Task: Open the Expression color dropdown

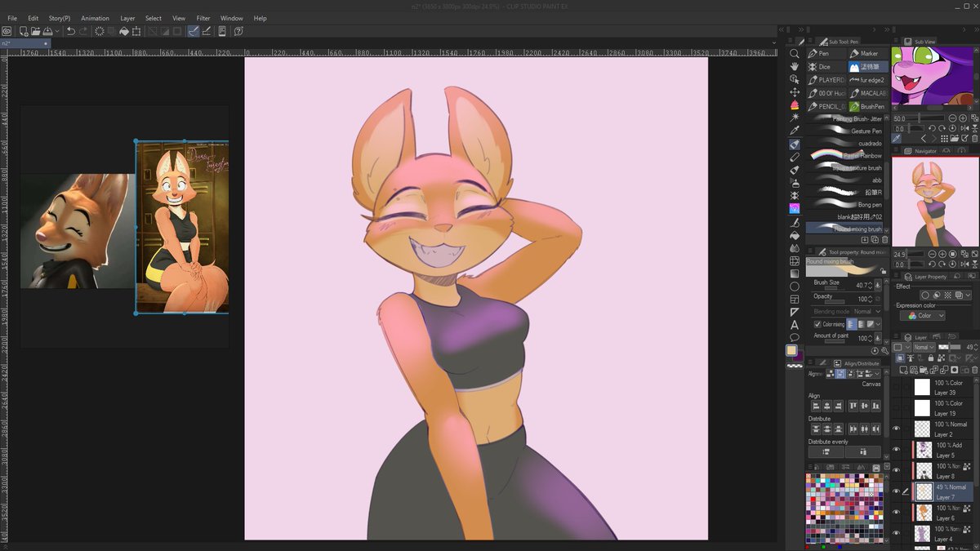Action: click(923, 315)
